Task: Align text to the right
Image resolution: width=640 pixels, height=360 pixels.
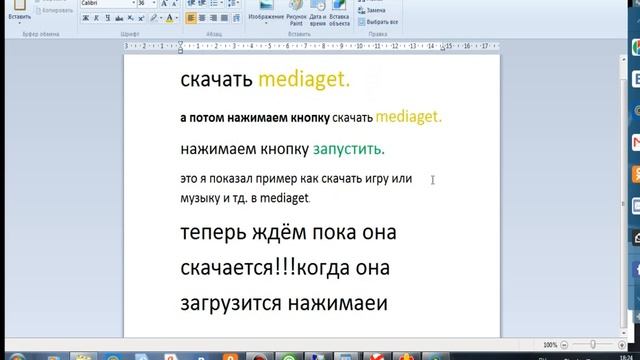Action: pos(213,18)
